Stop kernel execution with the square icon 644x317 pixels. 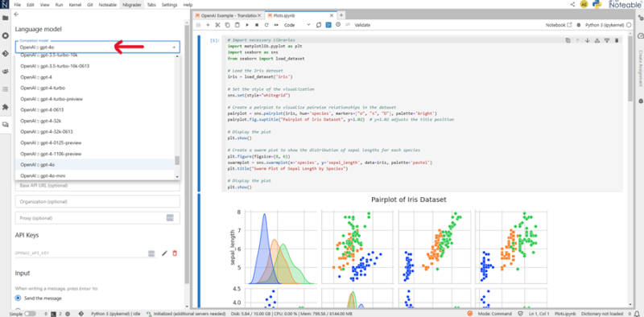click(x=257, y=25)
